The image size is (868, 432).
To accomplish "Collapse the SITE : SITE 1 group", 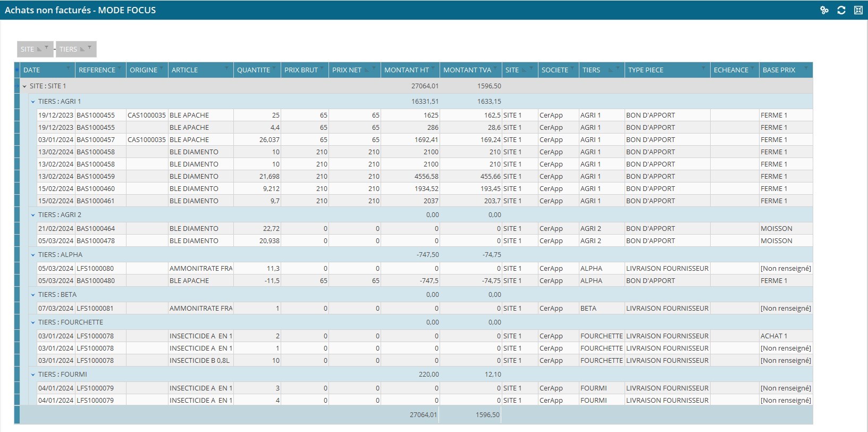I will click(x=24, y=86).
